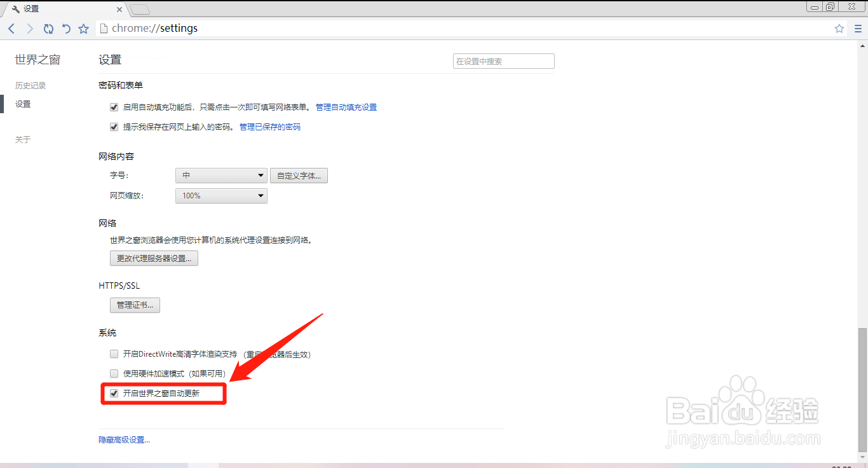Open a new tab with the tab button
This screenshot has width=868, height=468.
pos(139,10)
